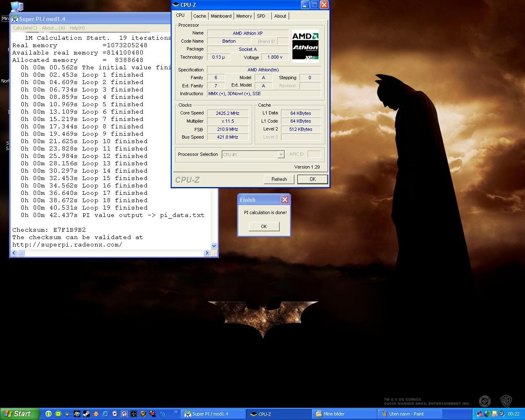The image size is (525, 420).
Task: Click the CPU-Z title bar chip icon
Action: [176, 5]
